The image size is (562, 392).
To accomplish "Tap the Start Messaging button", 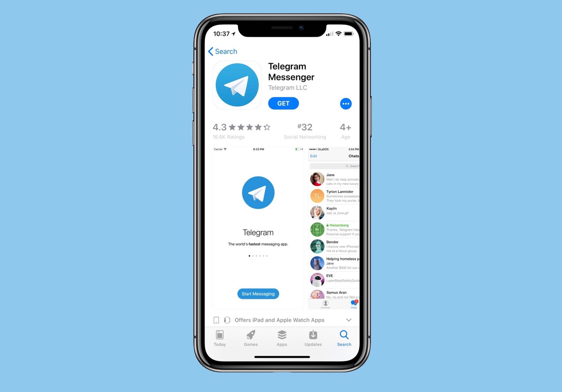I will (x=258, y=294).
